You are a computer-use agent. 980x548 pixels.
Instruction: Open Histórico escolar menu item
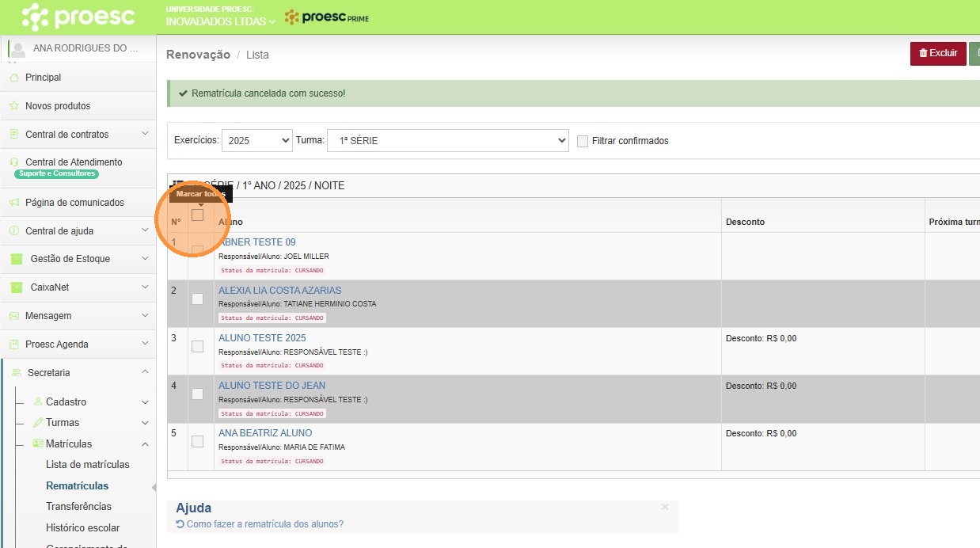click(83, 528)
